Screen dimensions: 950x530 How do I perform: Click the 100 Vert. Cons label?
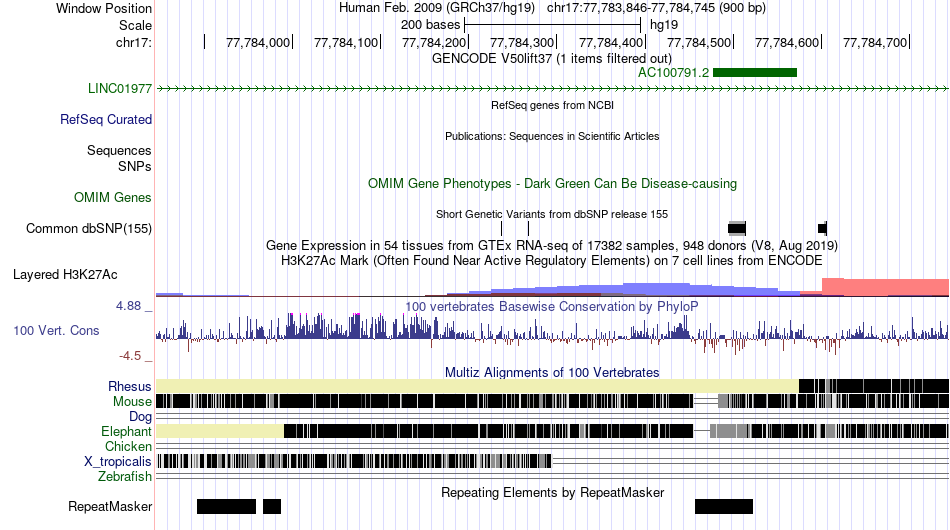(x=56, y=330)
